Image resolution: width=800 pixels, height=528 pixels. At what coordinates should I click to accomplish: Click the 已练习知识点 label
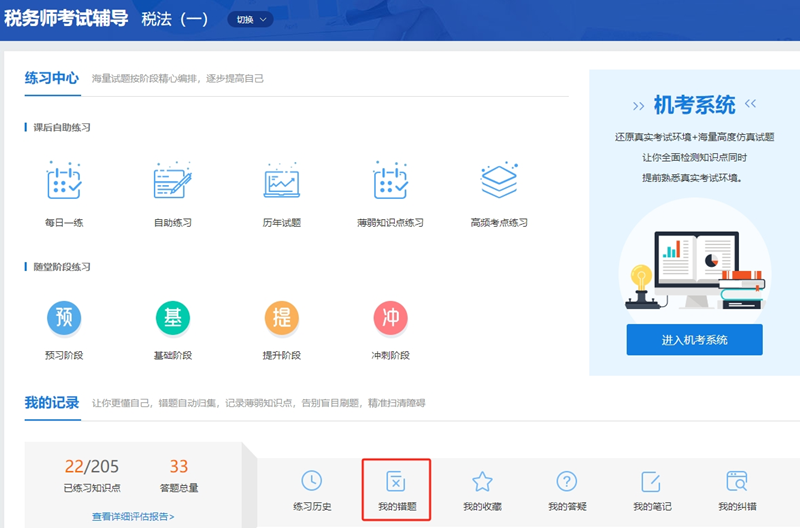[x=92, y=488]
